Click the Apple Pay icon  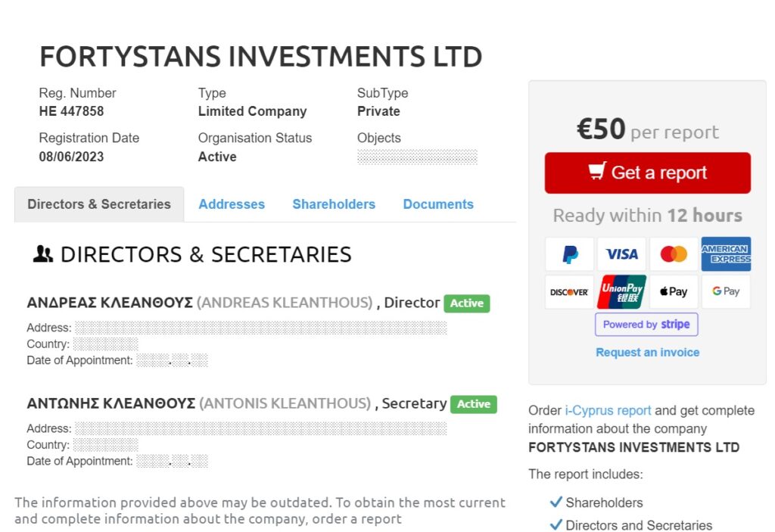(674, 292)
